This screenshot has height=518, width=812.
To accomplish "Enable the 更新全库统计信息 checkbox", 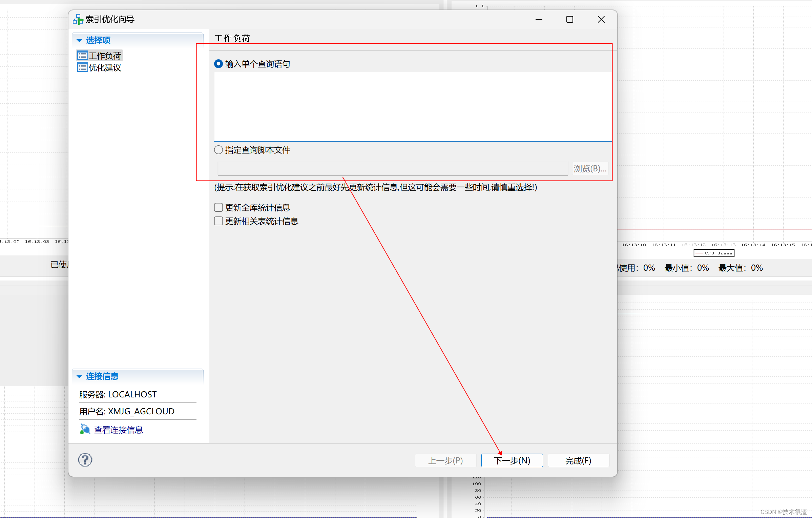I will [218, 207].
